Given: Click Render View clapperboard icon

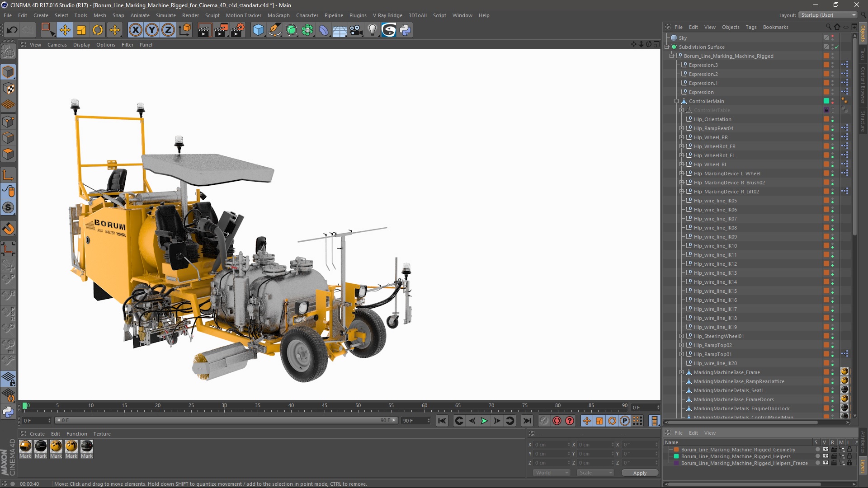Looking at the screenshot, I should [x=204, y=30].
